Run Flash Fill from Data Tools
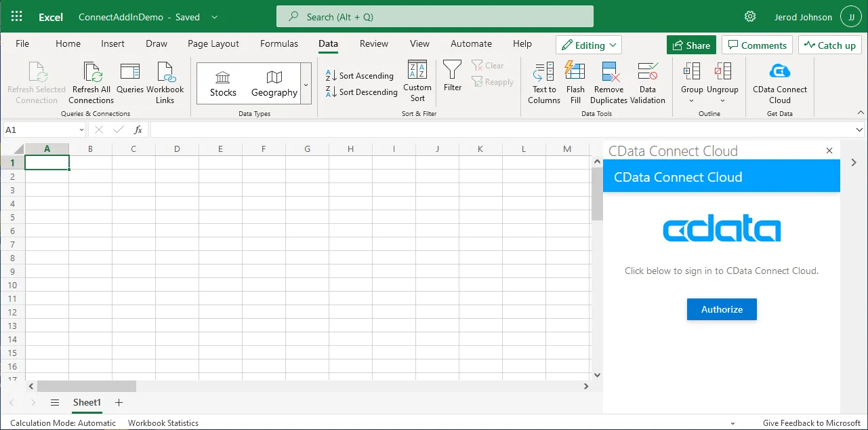Screen dimensions: 868x430 click(x=575, y=72)
